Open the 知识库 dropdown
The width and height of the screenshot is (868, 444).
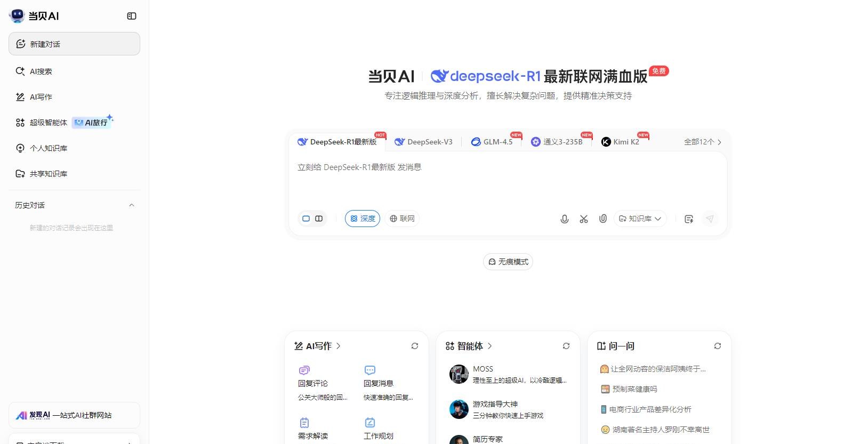[x=640, y=219]
